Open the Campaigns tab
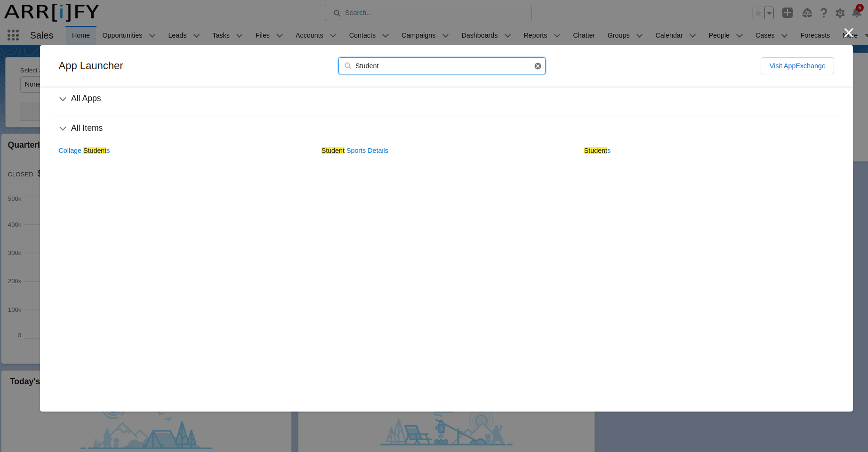The width and height of the screenshot is (868, 452). (x=418, y=35)
